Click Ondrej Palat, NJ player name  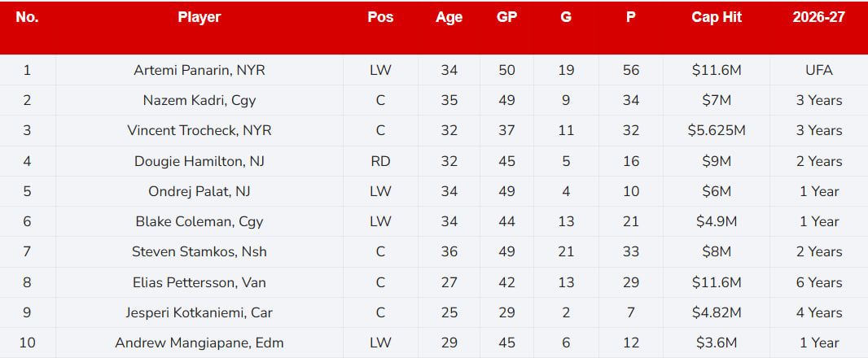[x=199, y=191]
